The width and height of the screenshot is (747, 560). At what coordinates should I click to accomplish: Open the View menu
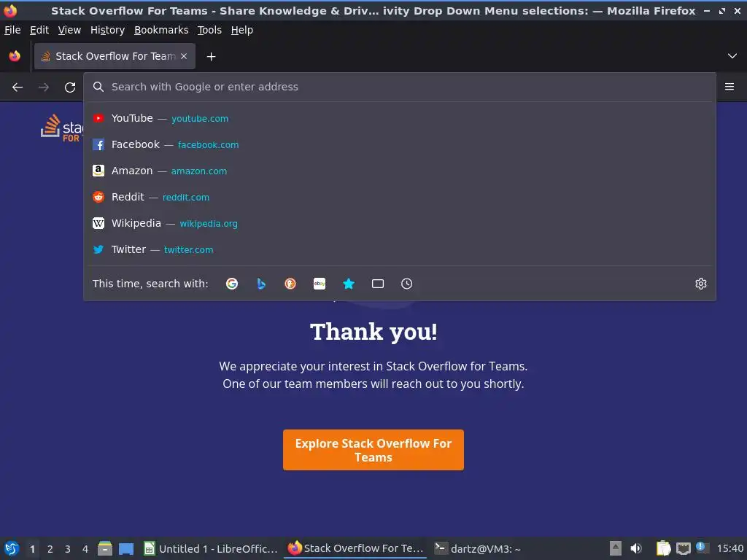tap(69, 30)
